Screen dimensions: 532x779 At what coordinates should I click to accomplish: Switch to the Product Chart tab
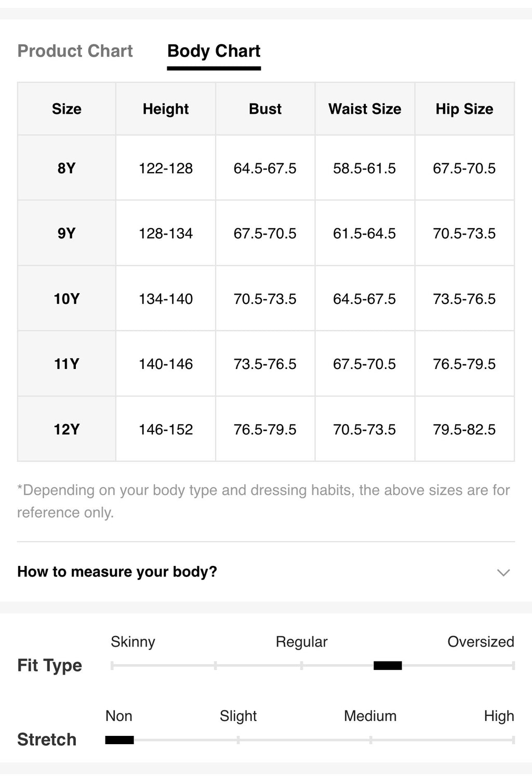coord(75,51)
